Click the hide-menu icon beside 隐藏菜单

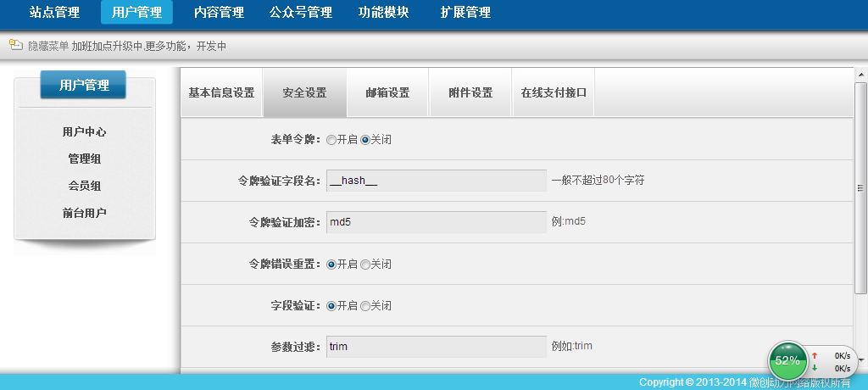pos(15,45)
